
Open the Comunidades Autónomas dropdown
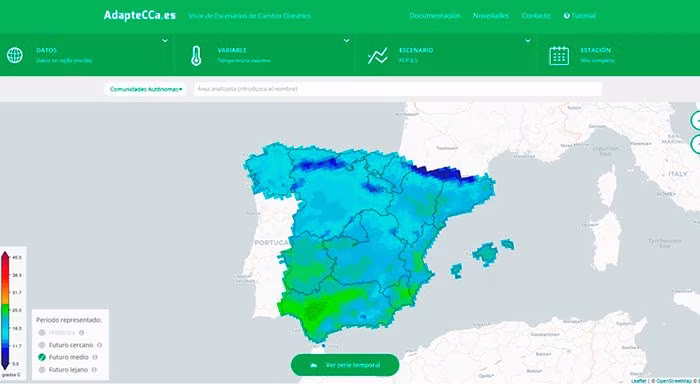(x=146, y=89)
